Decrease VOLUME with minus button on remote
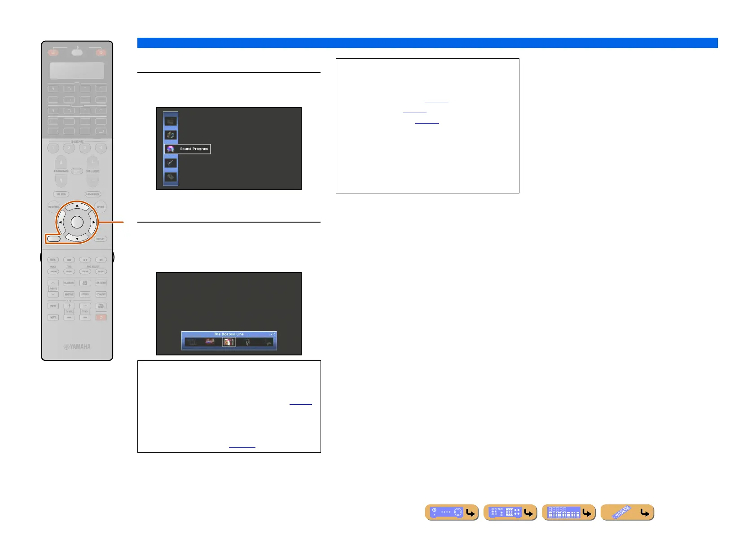This screenshot has height=534, width=756. pyautogui.click(x=92, y=180)
